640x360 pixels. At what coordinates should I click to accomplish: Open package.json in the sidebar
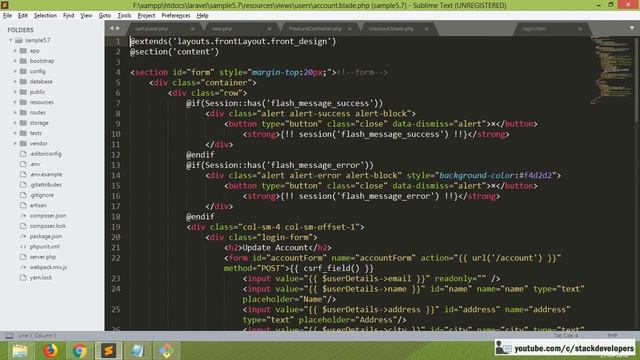click(46, 236)
